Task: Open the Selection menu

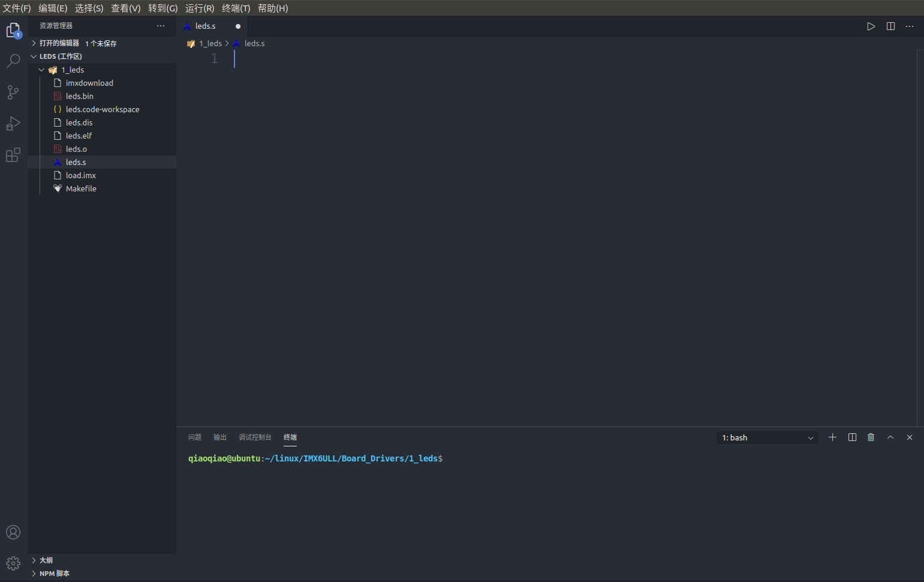Action: [x=89, y=8]
